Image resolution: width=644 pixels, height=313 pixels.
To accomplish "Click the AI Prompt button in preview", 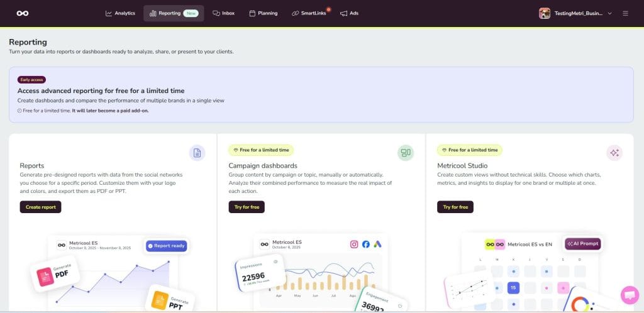I will tap(583, 244).
